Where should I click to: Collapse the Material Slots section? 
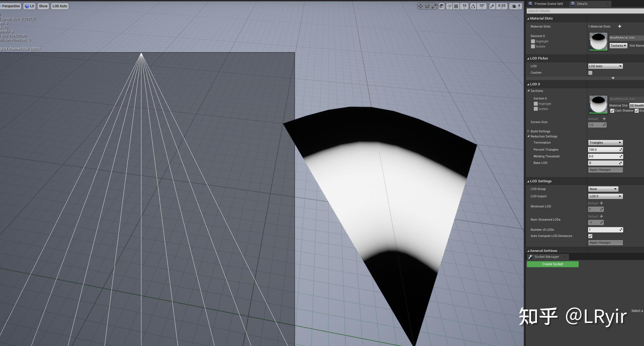(x=528, y=18)
